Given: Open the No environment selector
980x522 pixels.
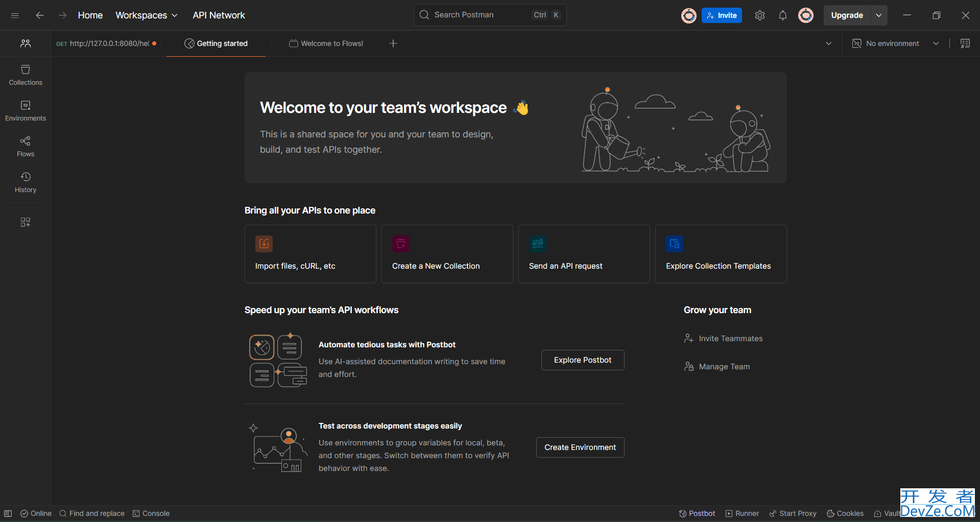Looking at the screenshot, I should (896, 43).
